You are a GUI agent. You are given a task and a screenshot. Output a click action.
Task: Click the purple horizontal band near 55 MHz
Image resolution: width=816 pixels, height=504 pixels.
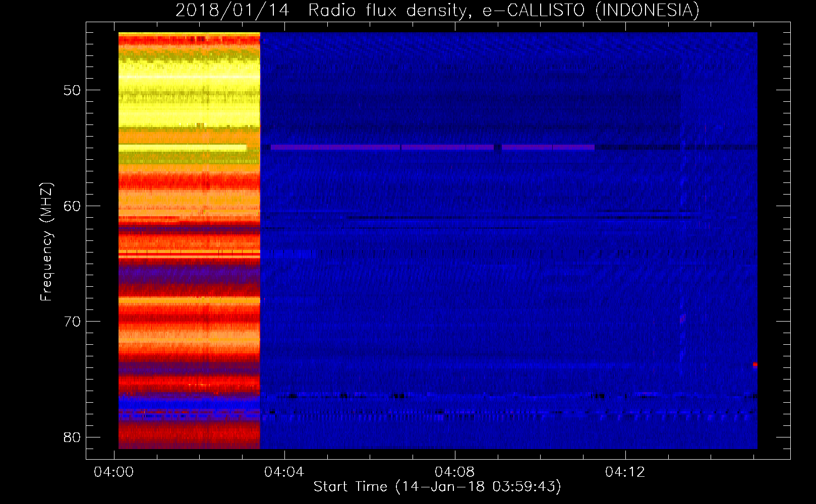click(433, 148)
